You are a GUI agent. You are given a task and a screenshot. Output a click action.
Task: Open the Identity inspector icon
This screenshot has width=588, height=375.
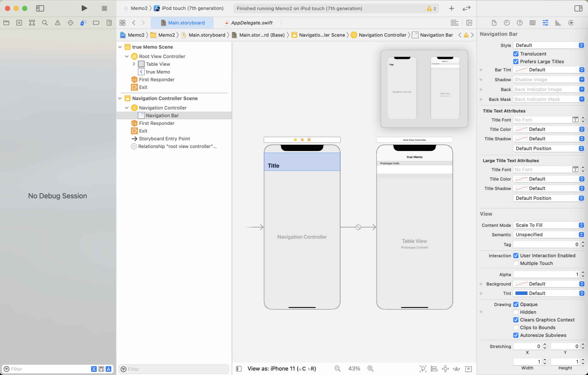point(532,23)
